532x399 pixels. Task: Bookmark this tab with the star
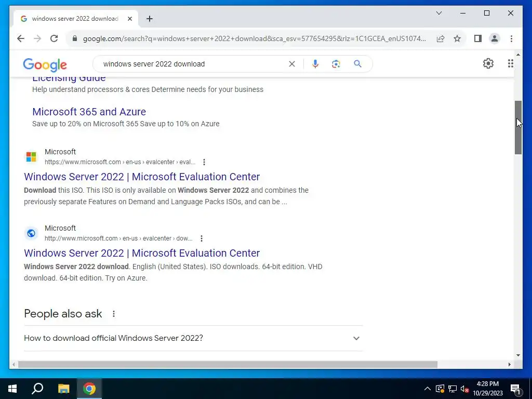(x=457, y=38)
